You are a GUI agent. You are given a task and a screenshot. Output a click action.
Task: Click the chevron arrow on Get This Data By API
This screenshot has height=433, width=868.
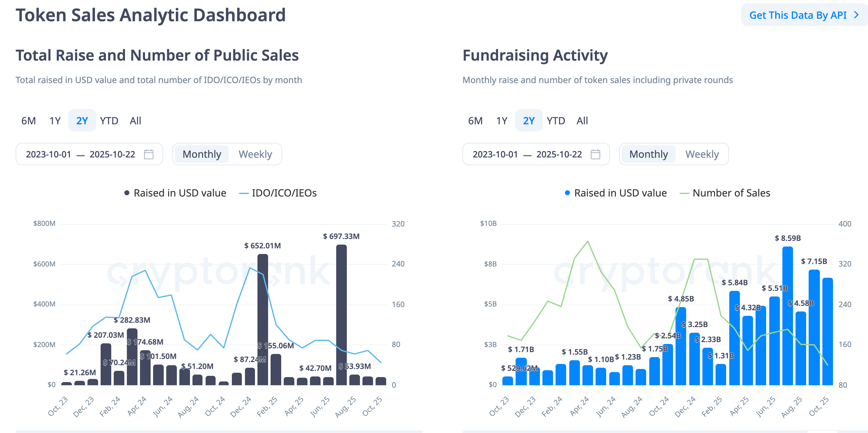(x=858, y=15)
